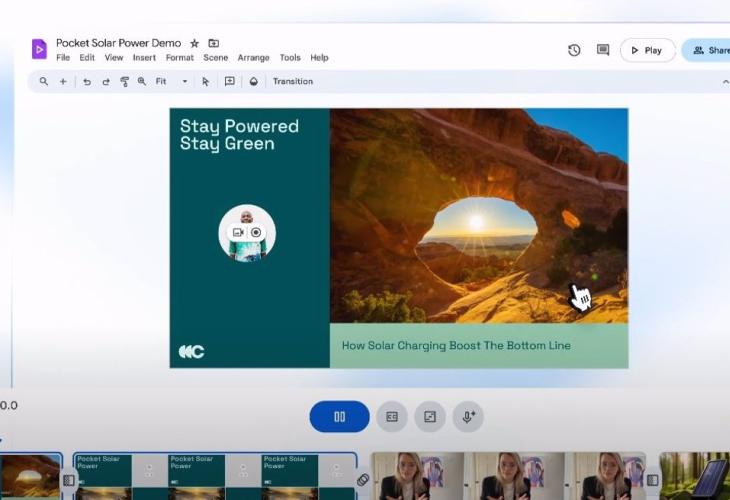The height and width of the screenshot is (500, 730).
Task: Click the redo arrow in the toolbar
Action: coord(106,82)
